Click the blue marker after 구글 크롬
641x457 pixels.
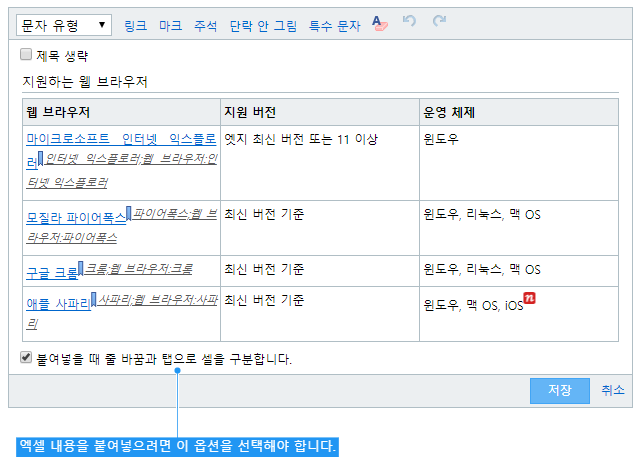pyautogui.click(x=82, y=266)
